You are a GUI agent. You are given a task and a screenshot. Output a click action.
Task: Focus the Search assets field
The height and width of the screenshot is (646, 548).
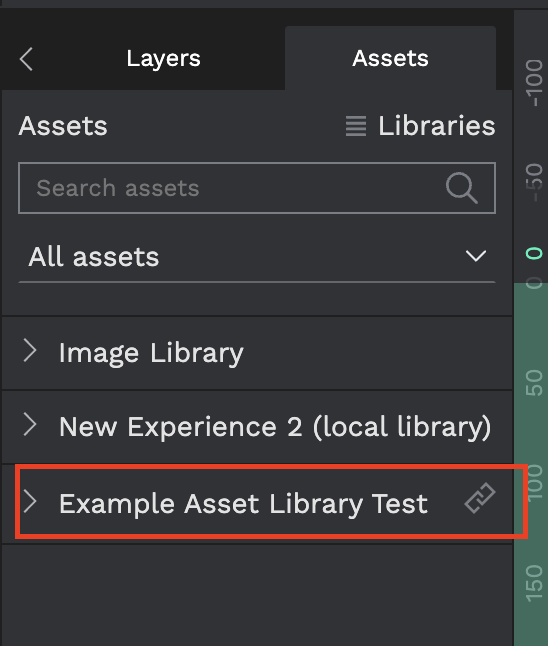coord(257,188)
